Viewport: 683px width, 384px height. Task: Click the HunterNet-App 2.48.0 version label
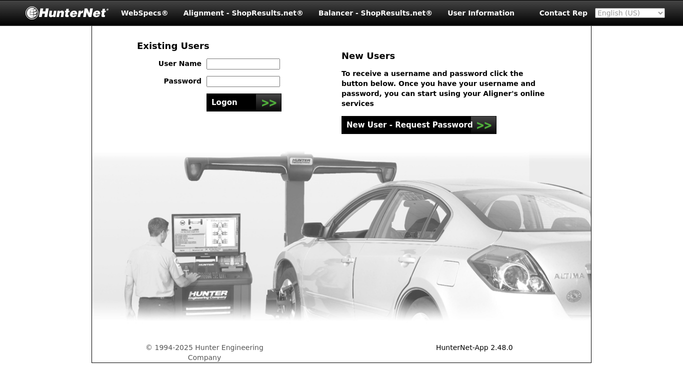[x=474, y=347]
